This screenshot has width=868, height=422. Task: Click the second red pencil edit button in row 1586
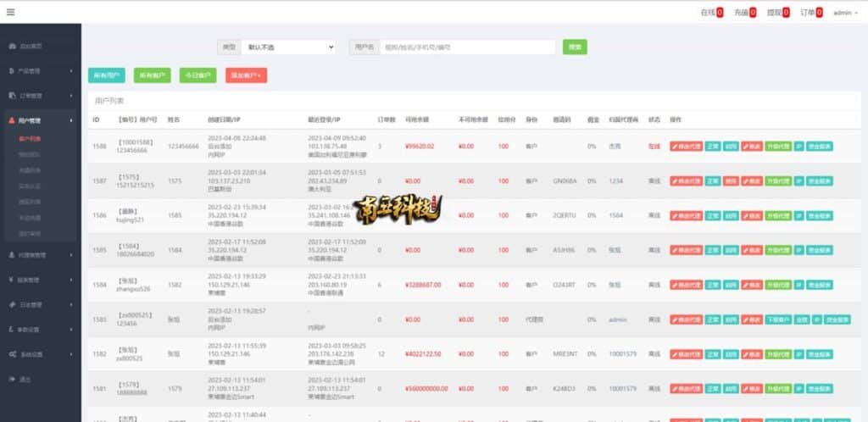752,216
